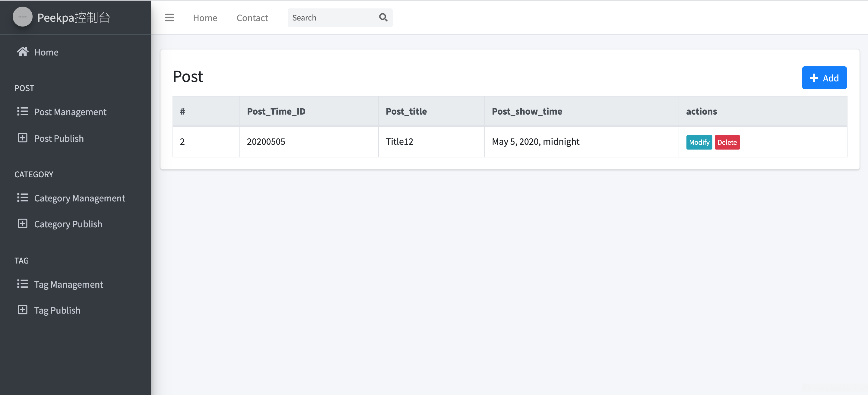Image resolution: width=868 pixels, height=395 pixels.
Task: Click the Tag Publish plus-square icon
Action: [23, 310]
